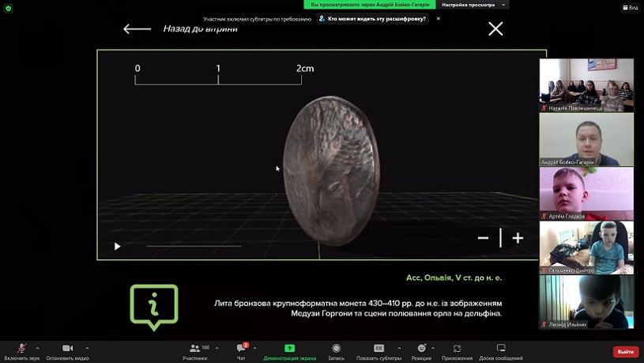Click the Вид view button
This screenshot has width=644, height=363.
coord(631,7)
